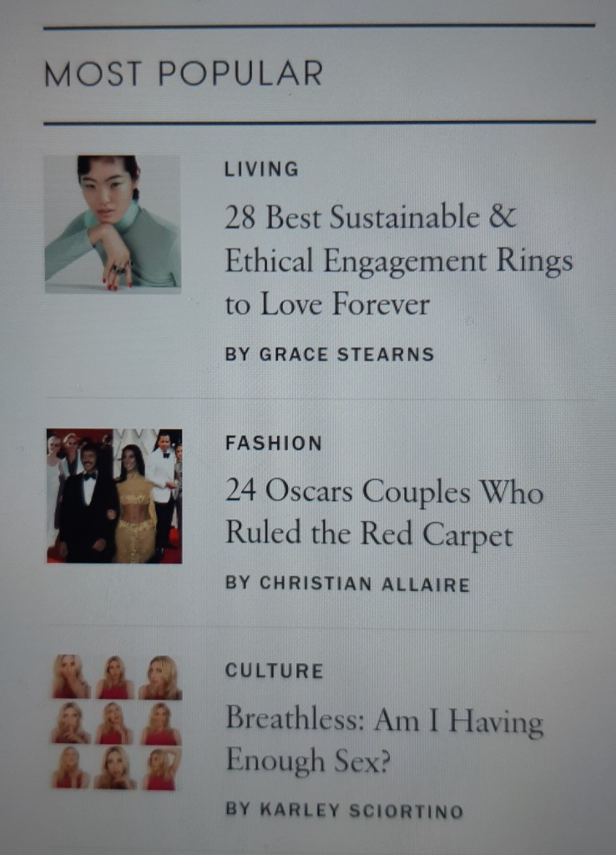The image size is (616, 855).
Task: Open the Oscars couples red carpet thumbnail
Action: pos(114,496)
